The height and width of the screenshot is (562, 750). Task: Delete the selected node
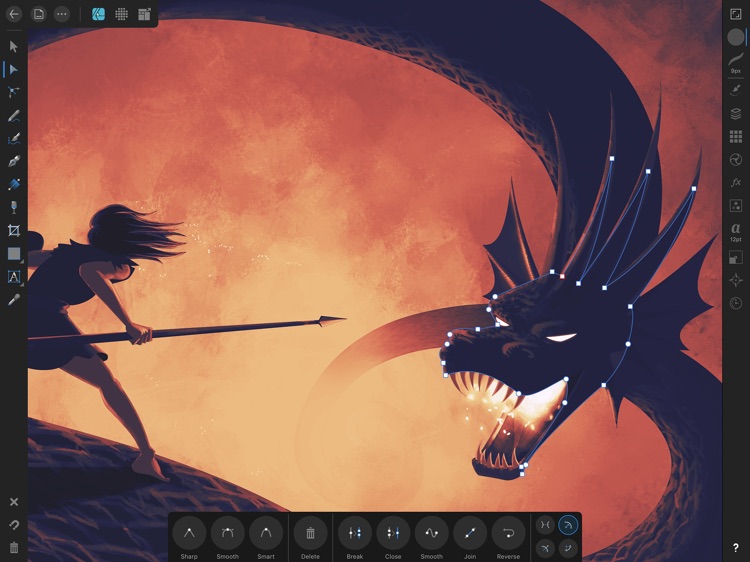310,533
